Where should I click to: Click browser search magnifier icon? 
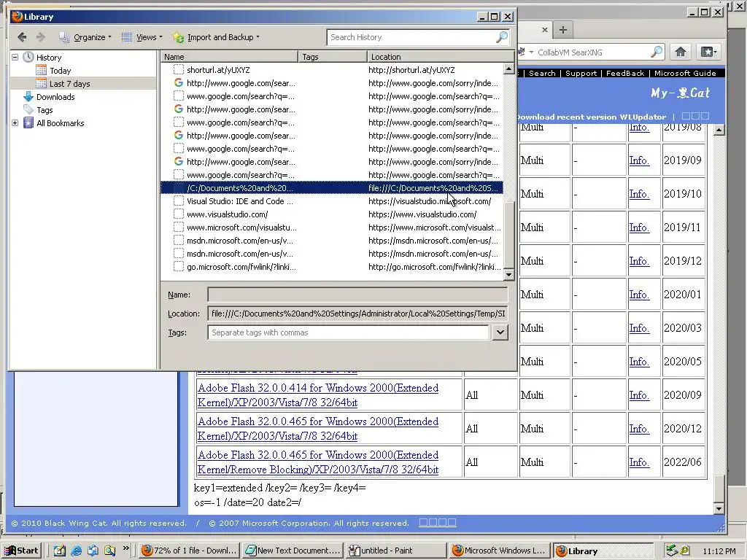[657, 52]
